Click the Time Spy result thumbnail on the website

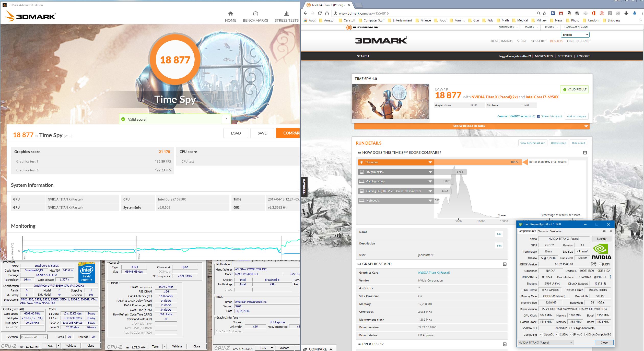390,101
